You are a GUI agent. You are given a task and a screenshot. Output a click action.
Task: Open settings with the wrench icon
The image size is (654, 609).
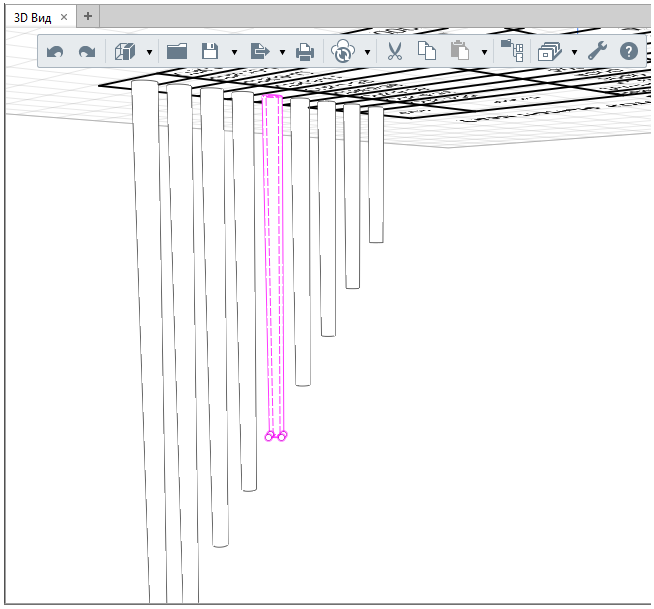[x=597, y=51]
